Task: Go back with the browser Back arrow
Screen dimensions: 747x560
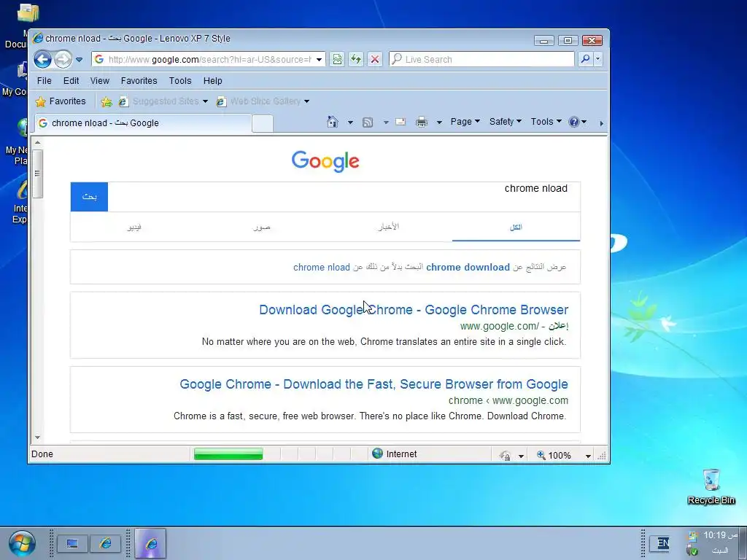Action: [42, 60]
